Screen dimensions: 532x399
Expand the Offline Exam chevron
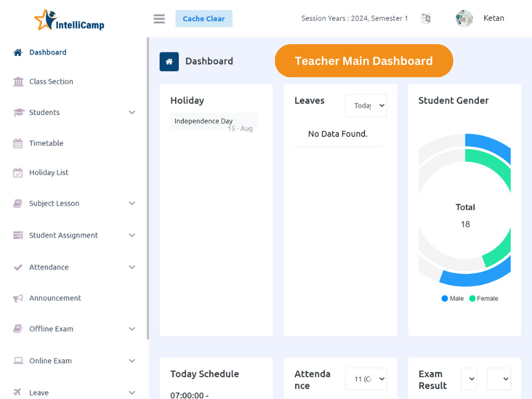point(132,329)
